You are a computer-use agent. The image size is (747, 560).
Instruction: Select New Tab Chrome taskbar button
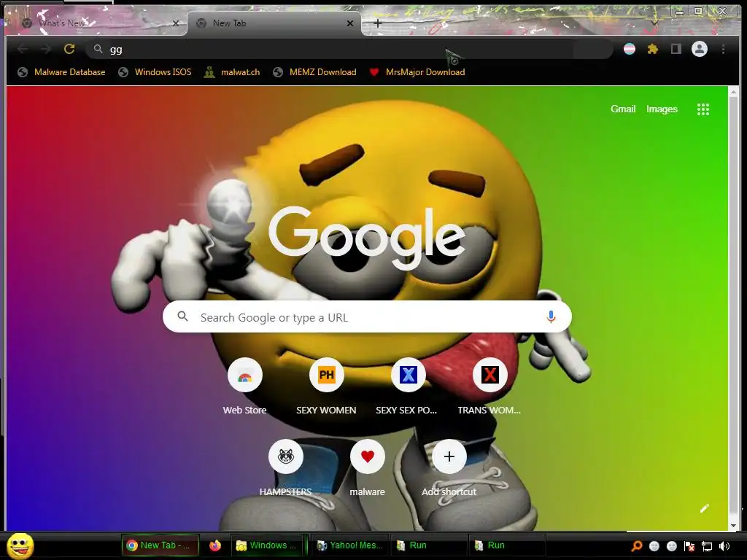click(160, 545)
